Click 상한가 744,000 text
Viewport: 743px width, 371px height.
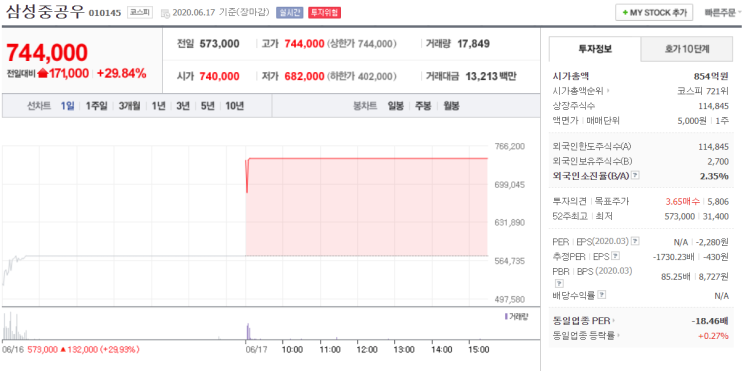pyautogui.click(x=361, y=44)
